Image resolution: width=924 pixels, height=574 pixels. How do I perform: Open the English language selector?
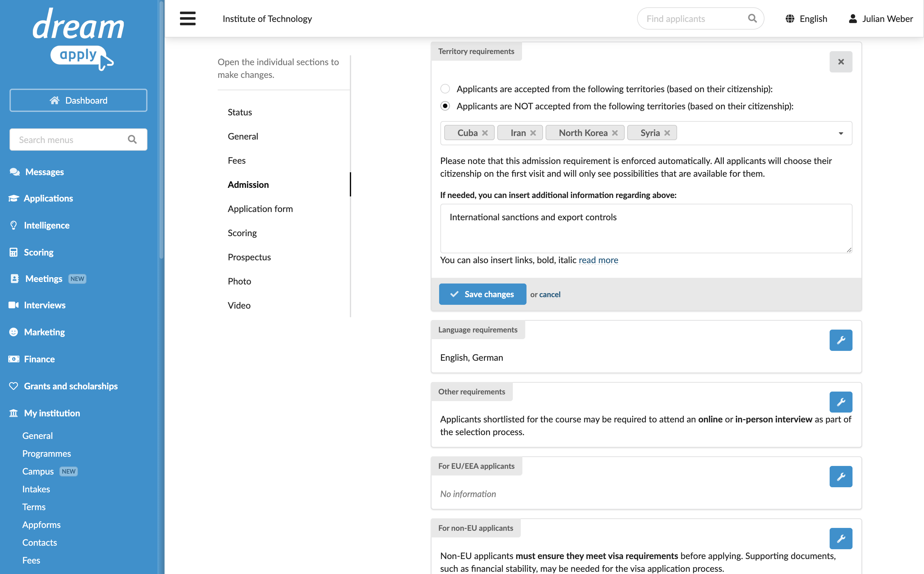806,19
